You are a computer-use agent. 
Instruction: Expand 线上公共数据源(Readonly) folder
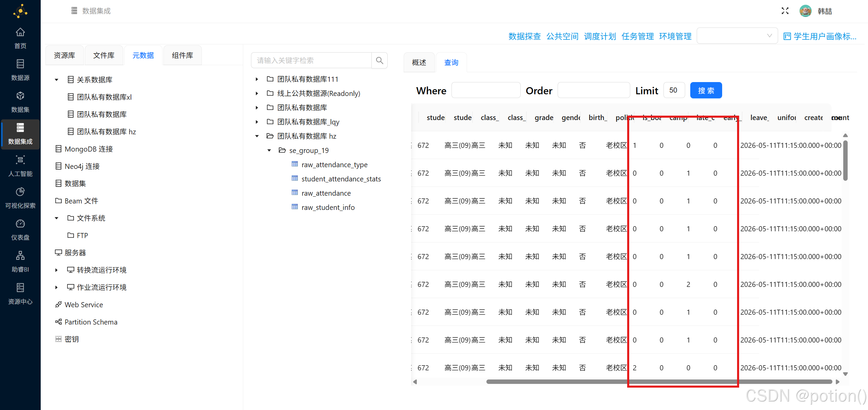coord(257,93)
